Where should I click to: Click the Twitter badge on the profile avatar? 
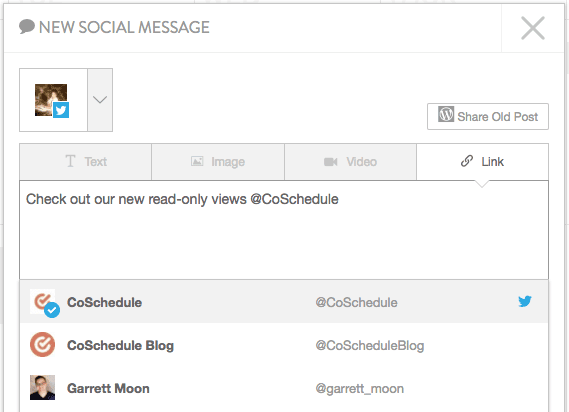[x=61, y=110]
